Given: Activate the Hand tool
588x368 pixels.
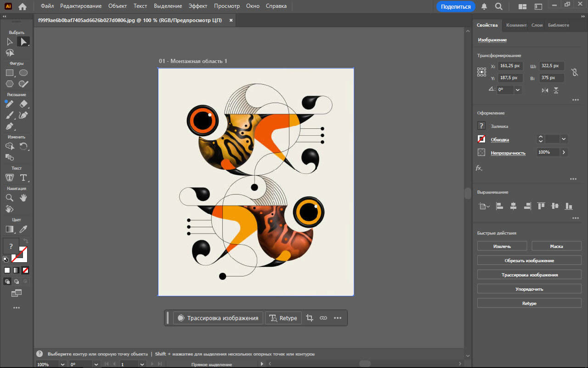Looking at the screenshot, I should pos(23,198).
